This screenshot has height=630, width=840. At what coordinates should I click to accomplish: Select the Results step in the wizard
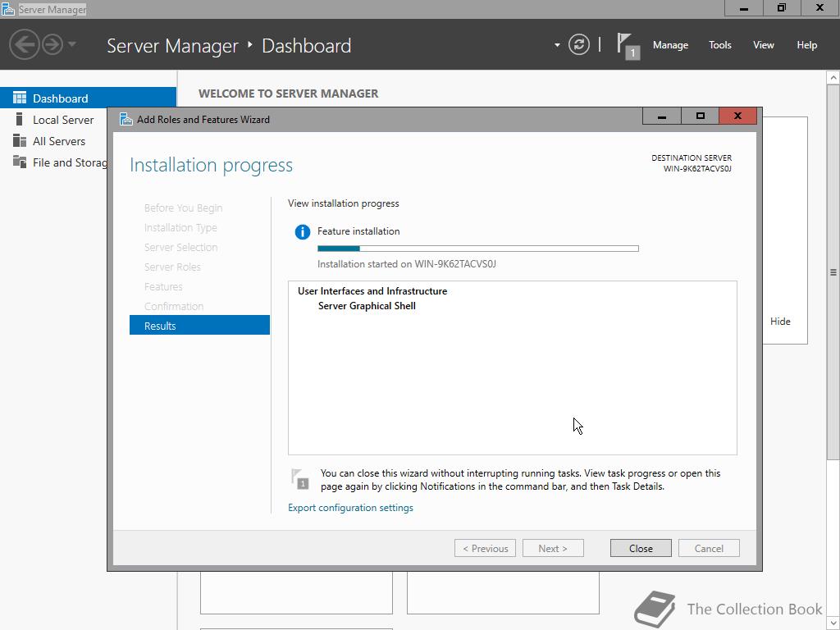coord(199,325)
